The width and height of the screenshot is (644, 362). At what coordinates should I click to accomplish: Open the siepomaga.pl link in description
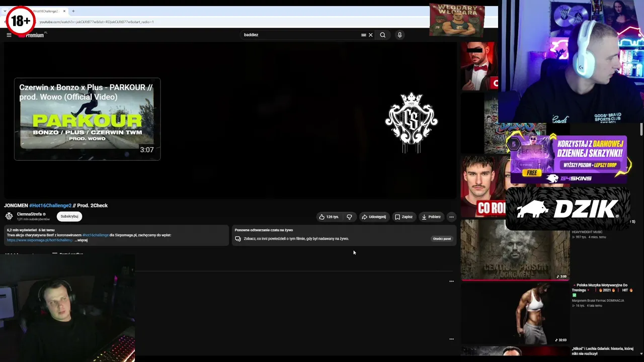(x=40, y=240)
